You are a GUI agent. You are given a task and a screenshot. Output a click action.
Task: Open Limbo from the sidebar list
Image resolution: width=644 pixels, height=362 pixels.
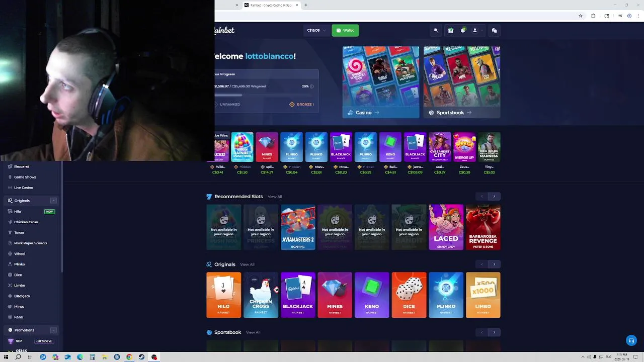[20, 285]
